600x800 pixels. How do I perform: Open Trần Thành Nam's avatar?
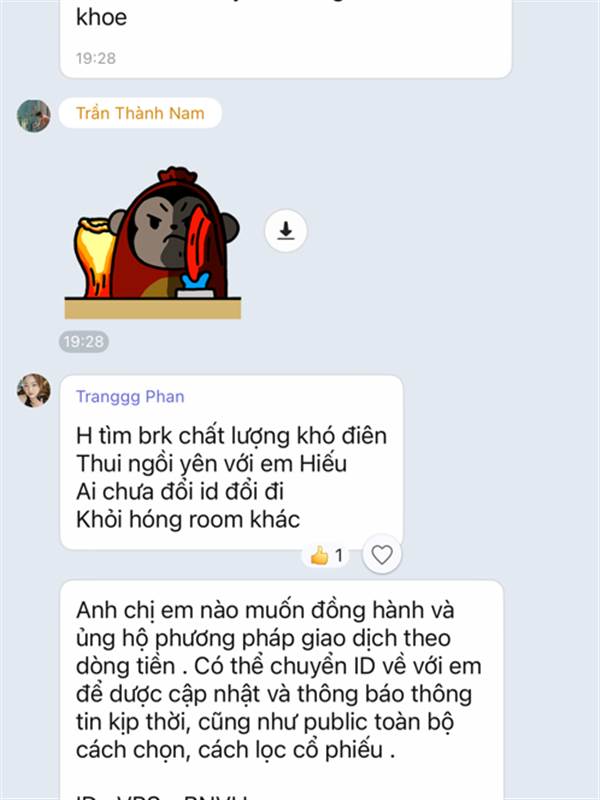pos(34,116)
